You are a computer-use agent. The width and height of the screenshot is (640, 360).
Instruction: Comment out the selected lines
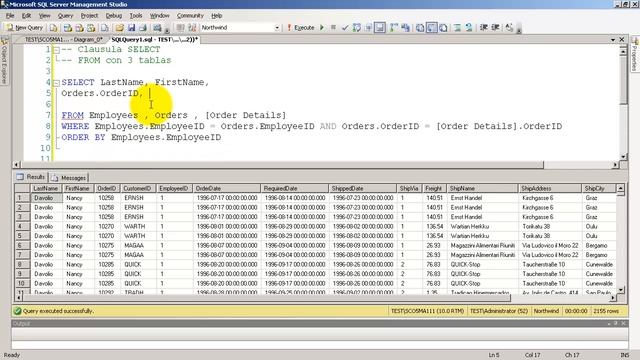pos(457,28)
